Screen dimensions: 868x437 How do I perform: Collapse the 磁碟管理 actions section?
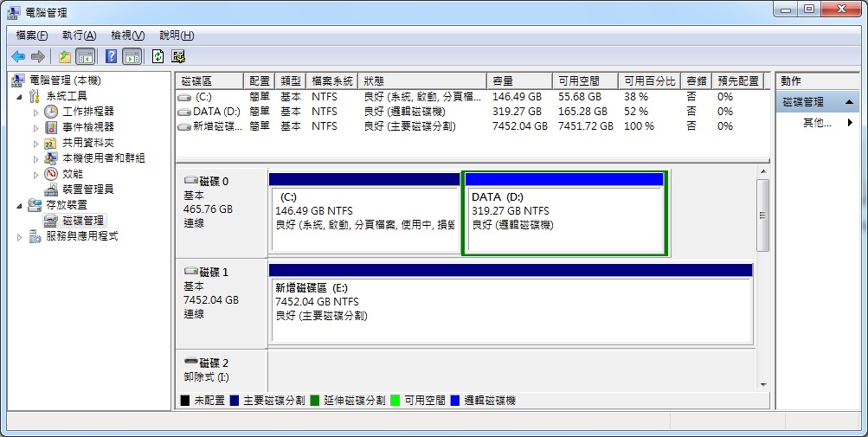pos(849,102)
